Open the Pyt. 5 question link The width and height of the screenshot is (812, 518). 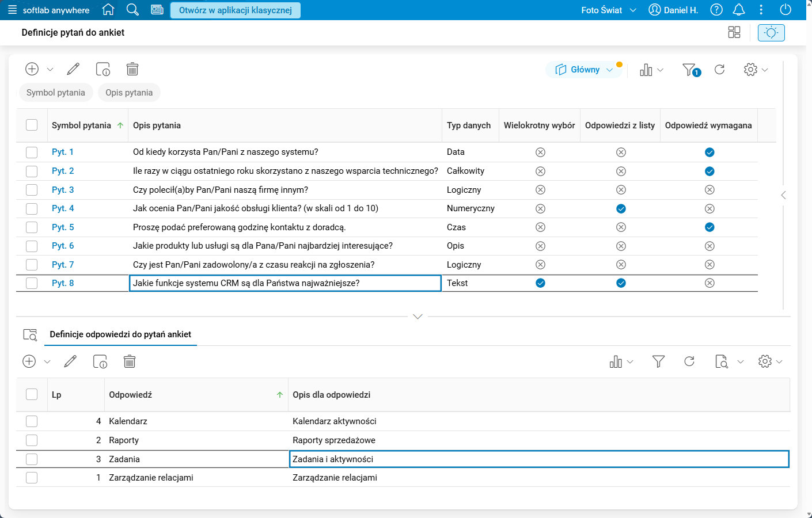[x=63, y=227]
